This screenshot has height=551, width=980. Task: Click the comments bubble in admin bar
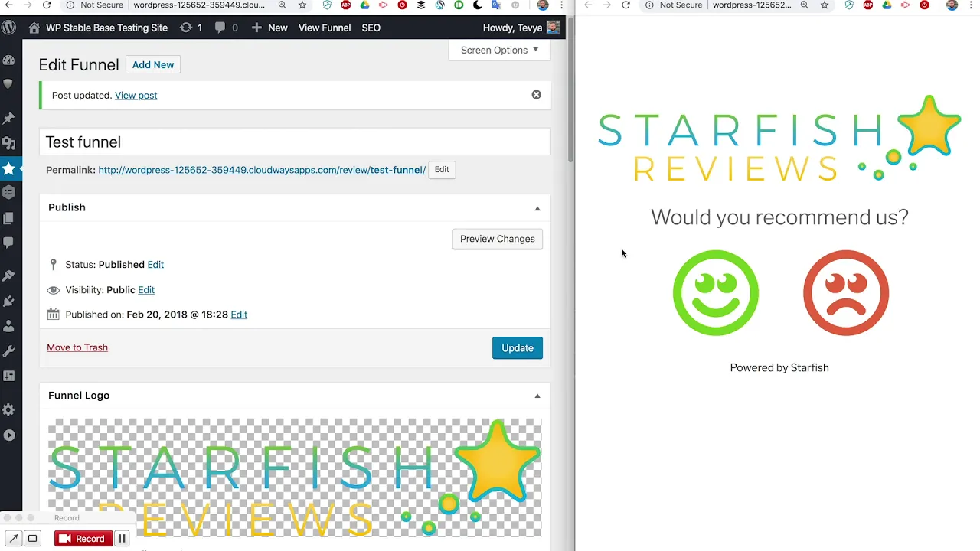pyautogui.click(x=220, y=28)
